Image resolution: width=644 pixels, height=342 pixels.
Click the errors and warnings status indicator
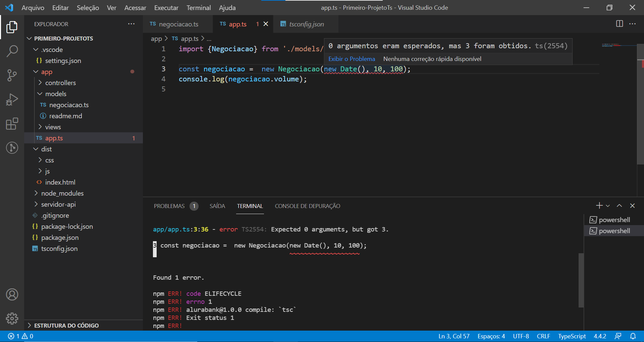coord(21,336)
